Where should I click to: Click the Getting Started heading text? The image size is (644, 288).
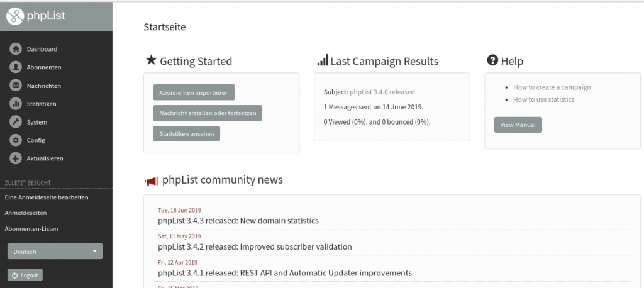[x=196, y=61]
